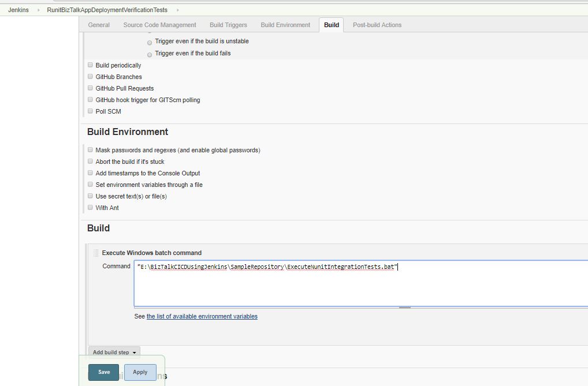Image resolution: width=588 pixels, height=386 pixels.
Task: Enable Add timestamps to the Console Output
Action: tap(90, 173)
